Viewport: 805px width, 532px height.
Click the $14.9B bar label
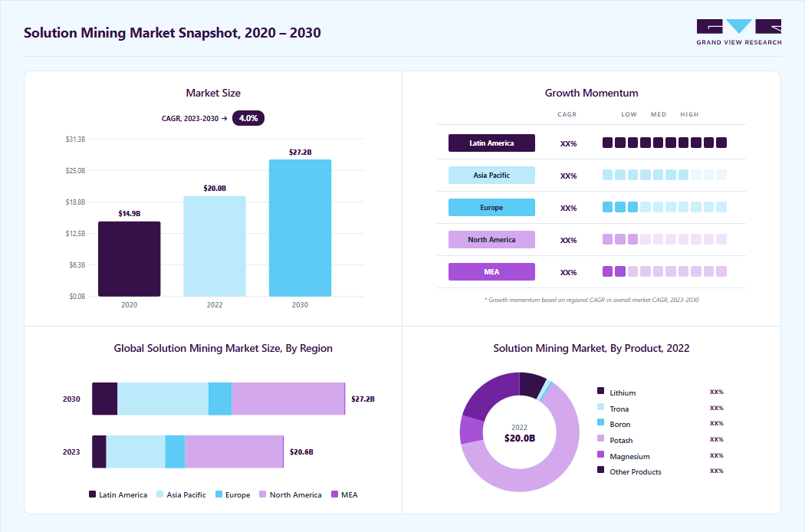[x=130, y=214]
